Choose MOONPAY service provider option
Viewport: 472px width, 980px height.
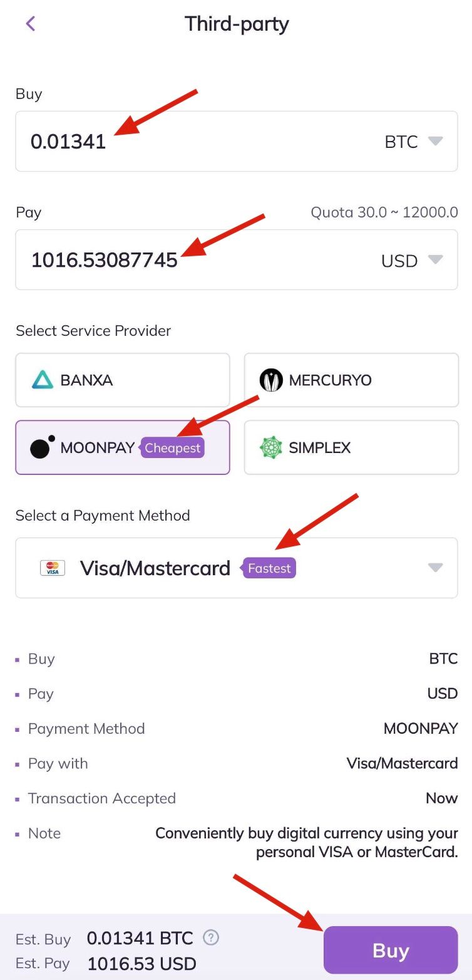(x=97, y=448)
